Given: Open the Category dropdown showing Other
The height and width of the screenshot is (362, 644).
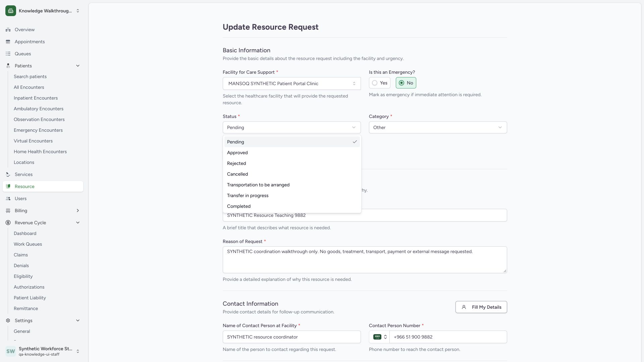Looking at the screenshot, I should coord(438,127).
